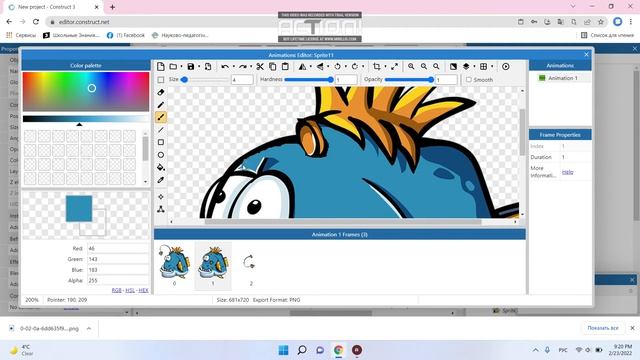Click the primary blue color swatch
640x360 pixels.
pos(79,209)
